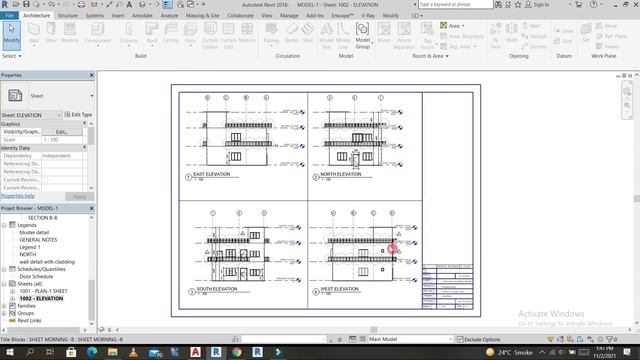
Task: Open the Properties help link
Action: [18, 196]
